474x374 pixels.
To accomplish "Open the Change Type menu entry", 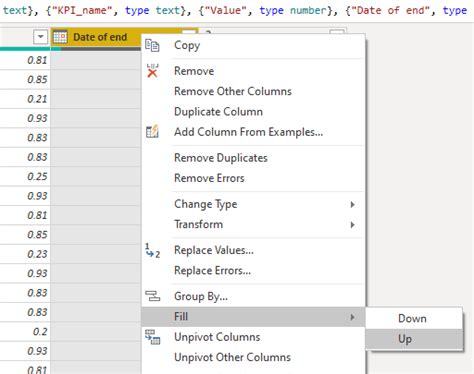I will coord(253,204).
